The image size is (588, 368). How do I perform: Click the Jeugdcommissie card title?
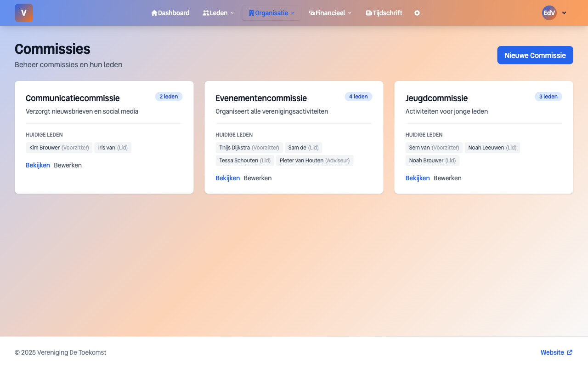coord(436,98)
